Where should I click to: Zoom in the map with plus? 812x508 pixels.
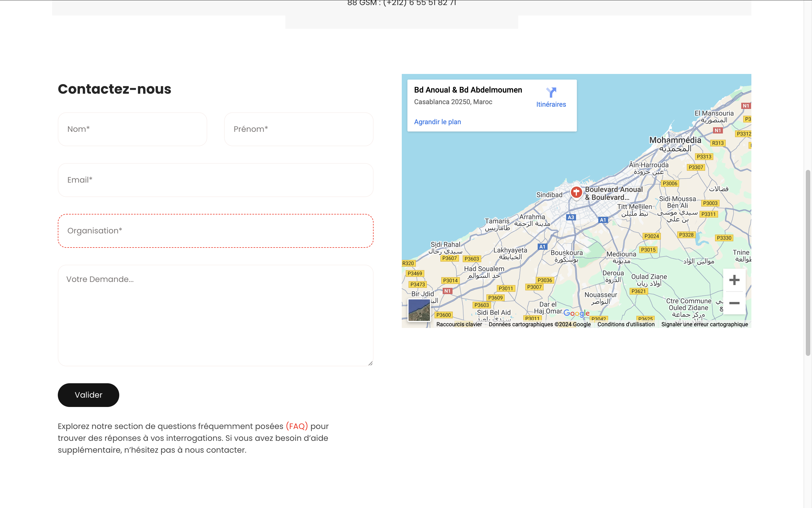(734, 280)
